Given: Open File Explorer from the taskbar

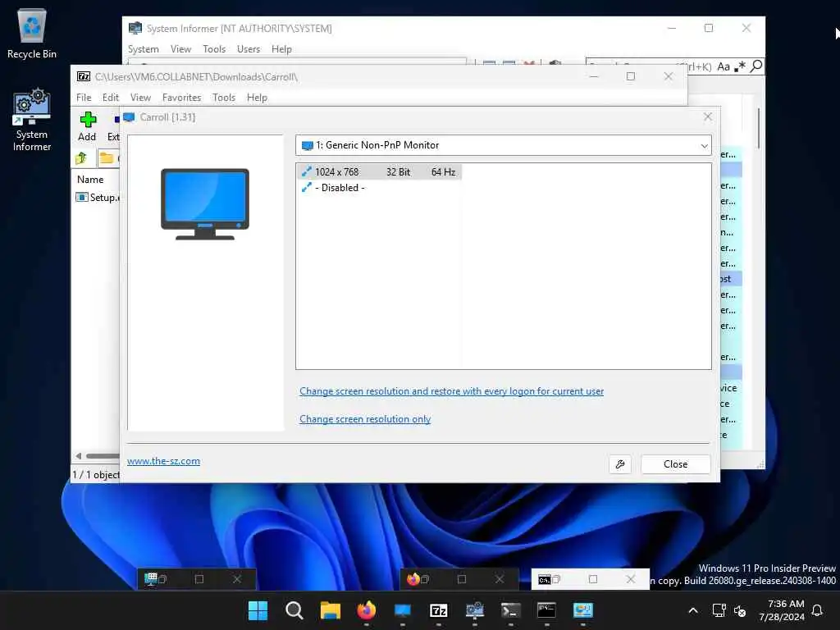Looking at the screenshot, I should [330, 610].
